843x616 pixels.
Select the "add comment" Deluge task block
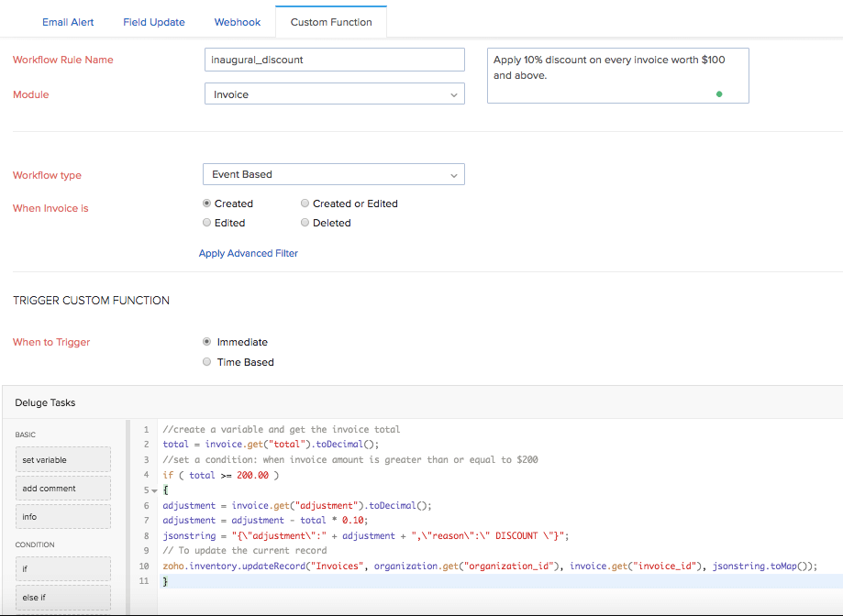click(62, 488)
